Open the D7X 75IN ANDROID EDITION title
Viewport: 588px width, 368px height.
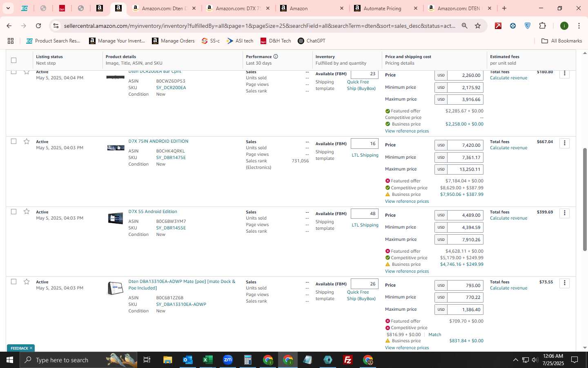tap(158, 141)
